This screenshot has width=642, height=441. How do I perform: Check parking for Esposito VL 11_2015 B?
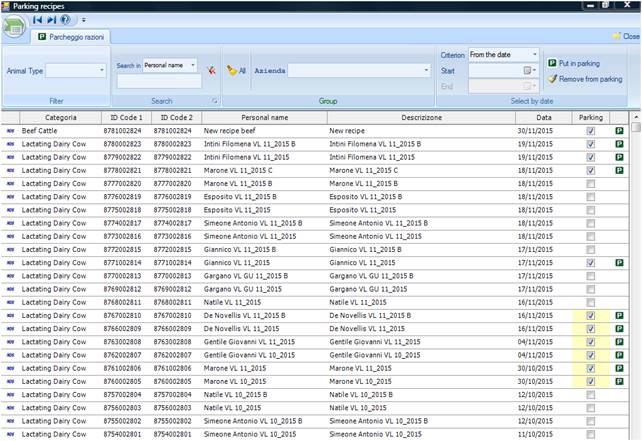point(590,197)
